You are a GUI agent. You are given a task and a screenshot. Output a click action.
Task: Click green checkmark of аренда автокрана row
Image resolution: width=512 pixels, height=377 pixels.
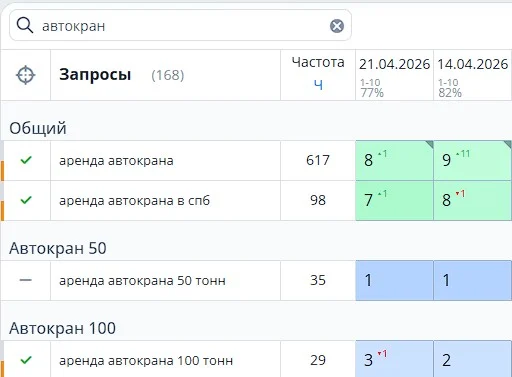26,160
